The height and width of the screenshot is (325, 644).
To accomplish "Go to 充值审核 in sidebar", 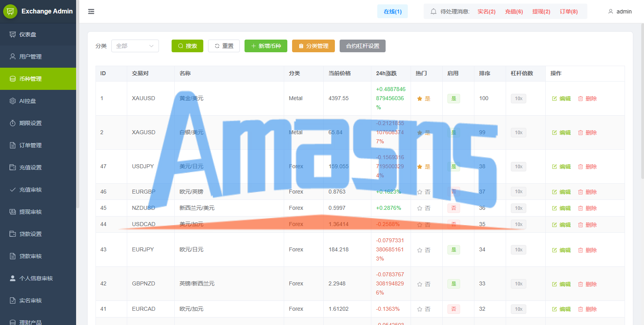I will (38, 190).
